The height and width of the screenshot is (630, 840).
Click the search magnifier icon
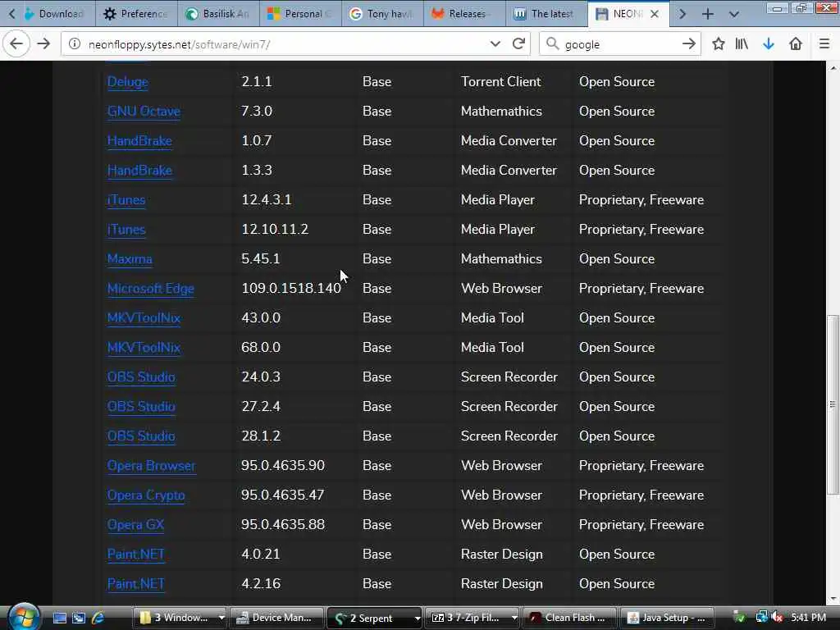tap(552, 44)
